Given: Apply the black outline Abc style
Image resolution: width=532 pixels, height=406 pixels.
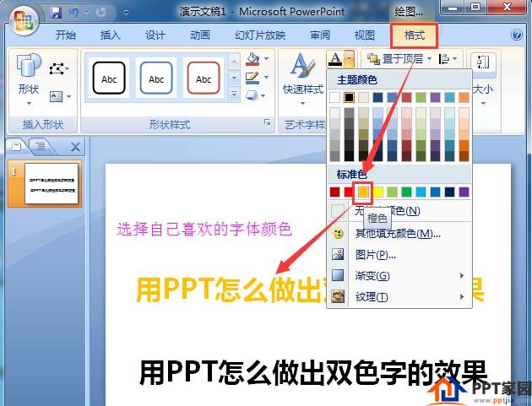Looking at the screenshot, I should (x=109, y=78).
